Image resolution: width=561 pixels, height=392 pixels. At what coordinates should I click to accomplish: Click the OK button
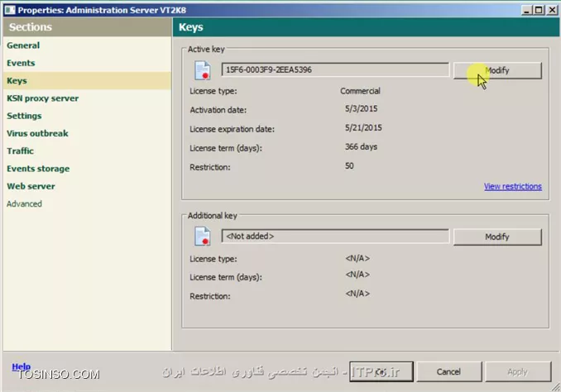click(x=381, y=371)
